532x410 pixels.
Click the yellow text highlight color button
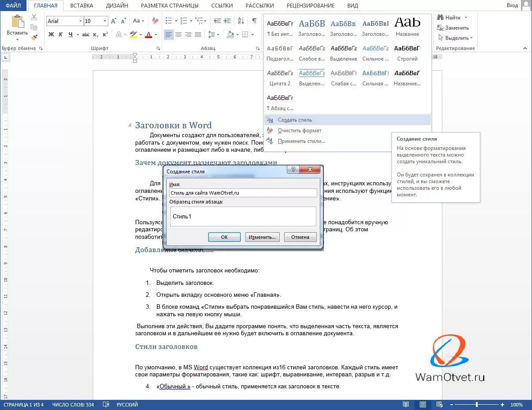click(x=133, y=34)
